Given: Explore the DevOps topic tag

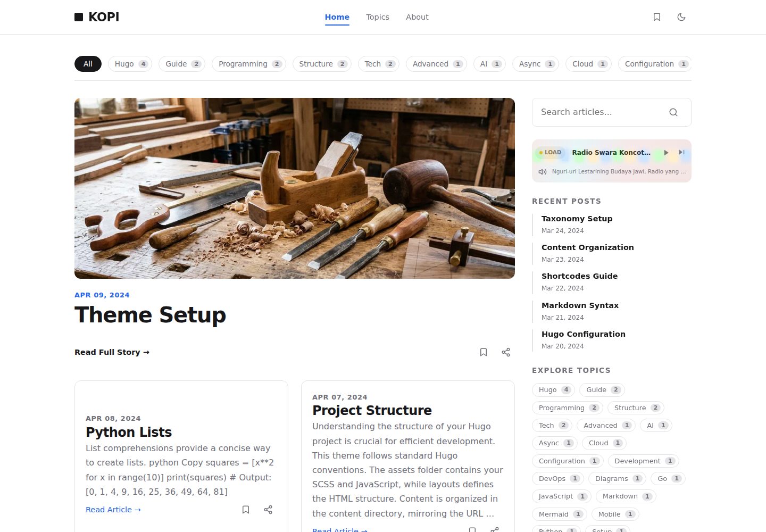Looking at the screenshot, I should tap(558, 479).
